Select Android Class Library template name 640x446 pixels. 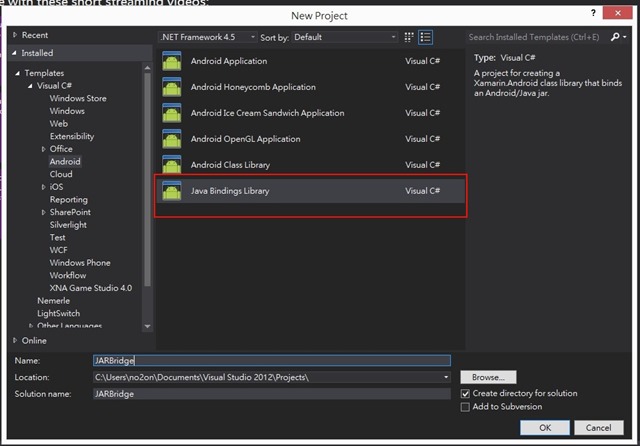click(x=230, y=165)
